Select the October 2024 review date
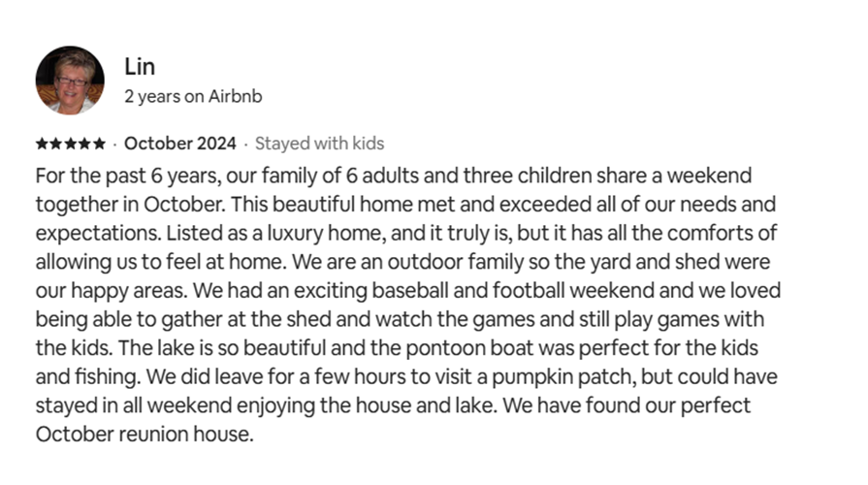Screen dimensions: 868x485 pyautogui.click(x=180, y=144)
